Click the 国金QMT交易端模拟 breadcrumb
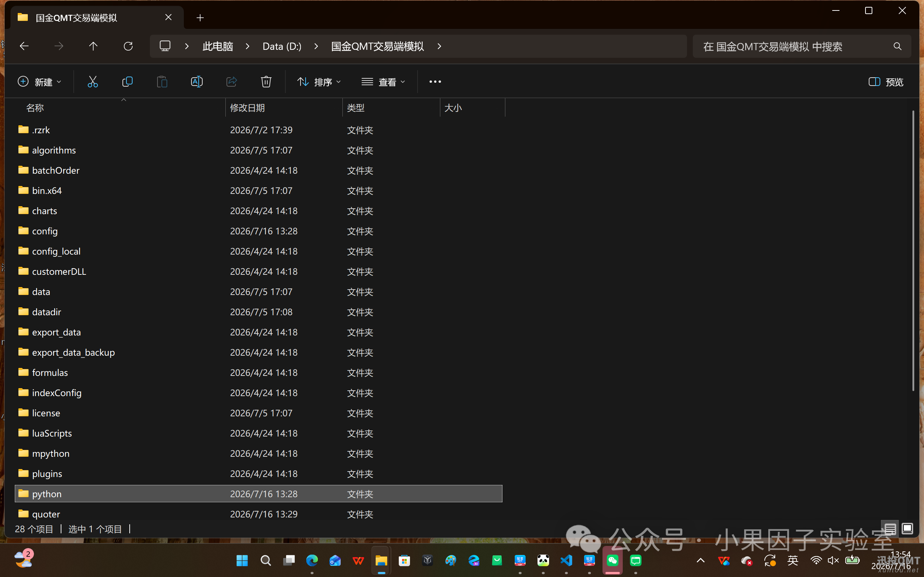The height and width of the screenshot is (577, 924). 377,46
